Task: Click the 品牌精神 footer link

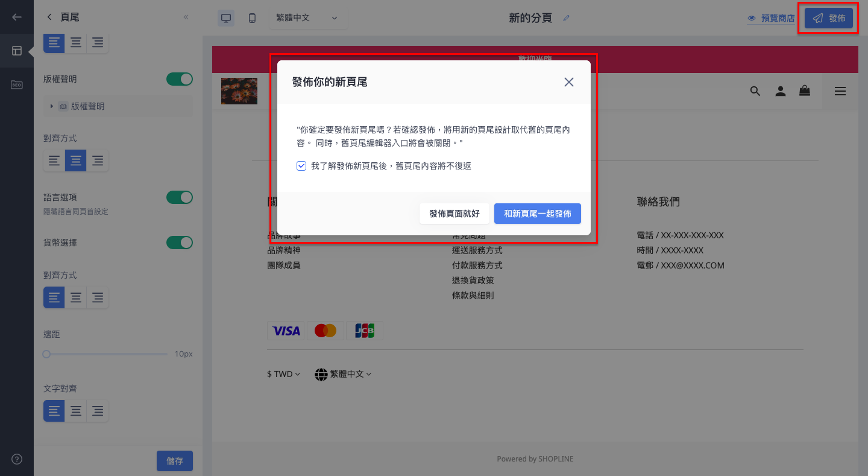Action: tap(284, 250)
